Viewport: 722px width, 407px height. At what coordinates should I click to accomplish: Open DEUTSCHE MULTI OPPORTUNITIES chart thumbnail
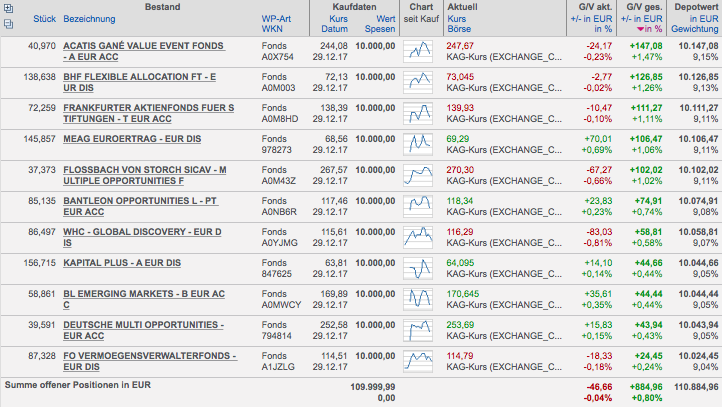418,330
